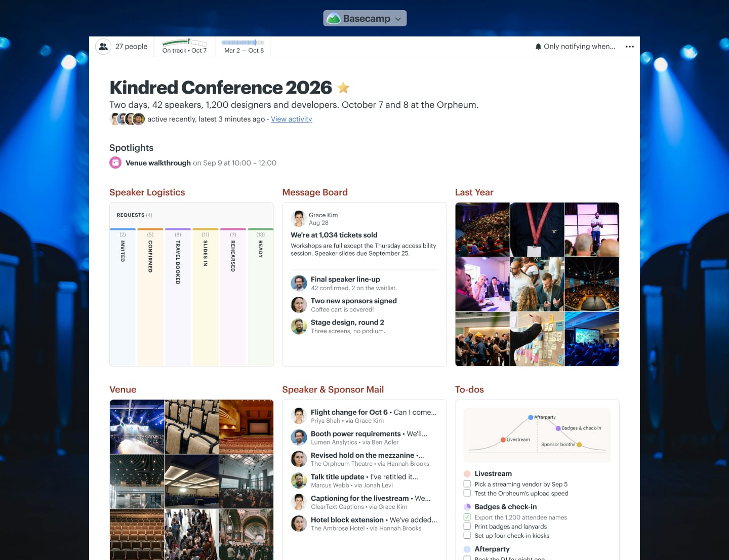Uncheck Export the 1,200 attendee names

(x=467, y=517)
